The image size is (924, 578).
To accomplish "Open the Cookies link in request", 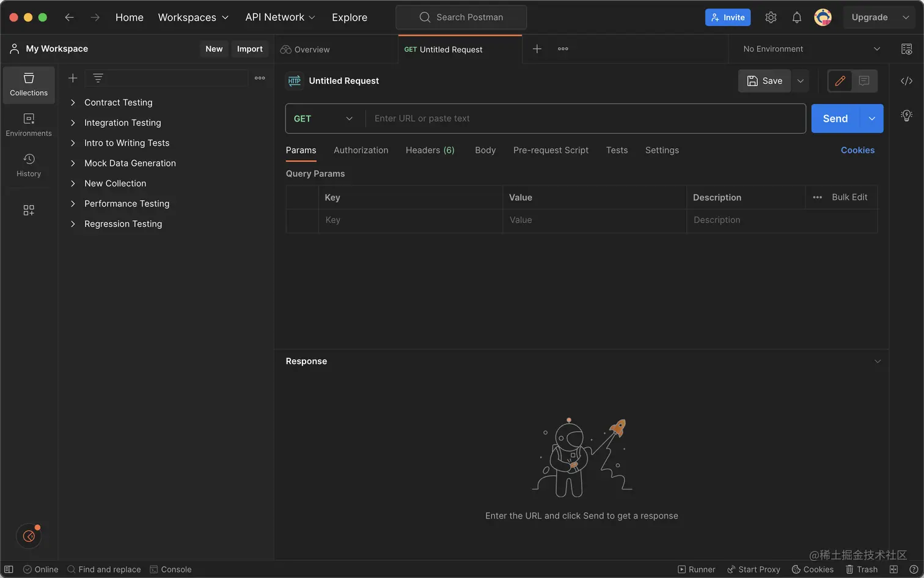I will coord(857,150).
